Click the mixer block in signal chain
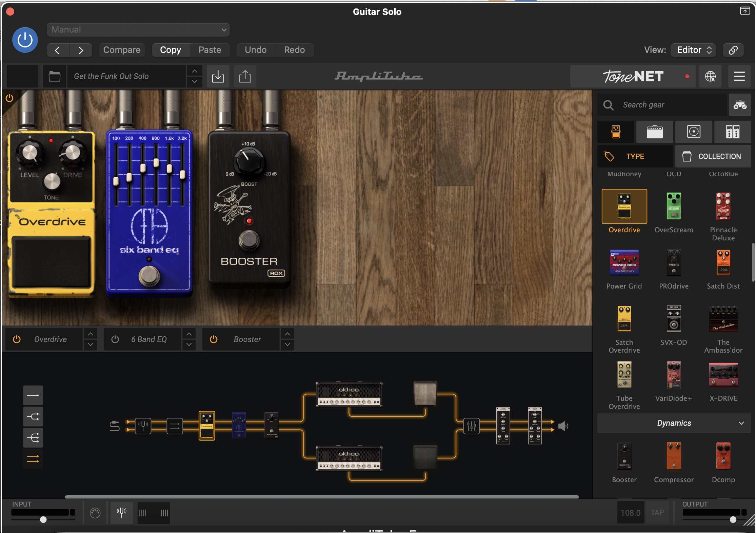Image resolution: width=756 pixels, height=533 pixels. coord(471,426)
